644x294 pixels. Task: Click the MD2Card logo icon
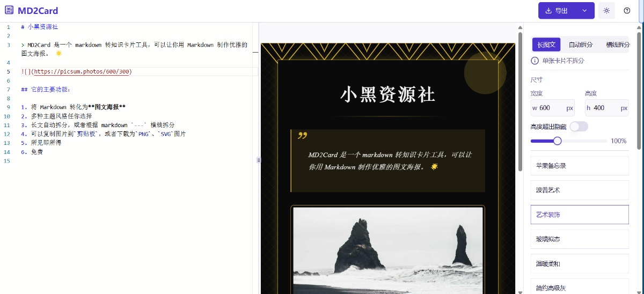[9, 11]
